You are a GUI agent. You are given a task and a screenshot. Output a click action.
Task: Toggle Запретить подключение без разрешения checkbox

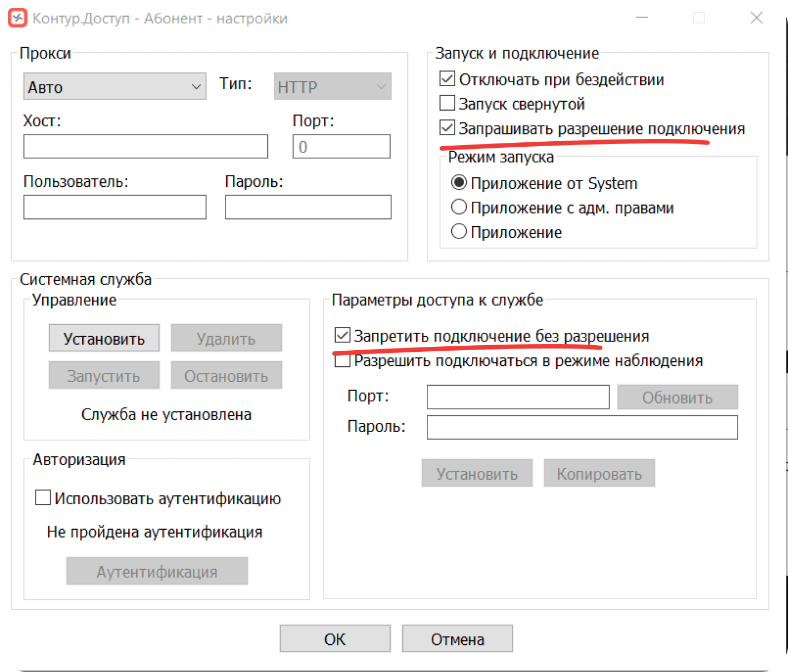click(x=342, y=335)
